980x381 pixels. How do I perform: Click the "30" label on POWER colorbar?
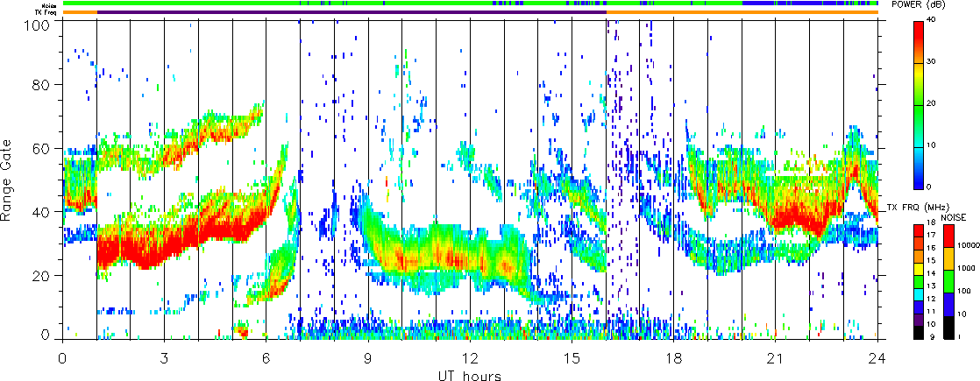tap(931, 62)
